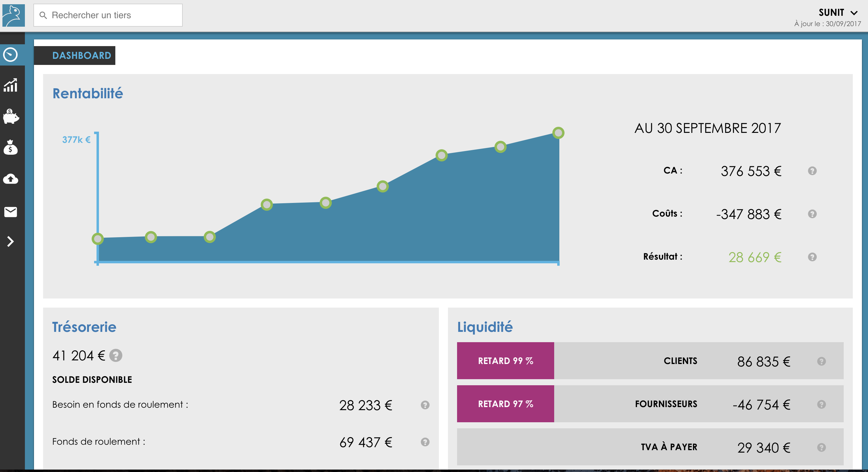Click the Trésorerie section title

[x=84, y=327]
